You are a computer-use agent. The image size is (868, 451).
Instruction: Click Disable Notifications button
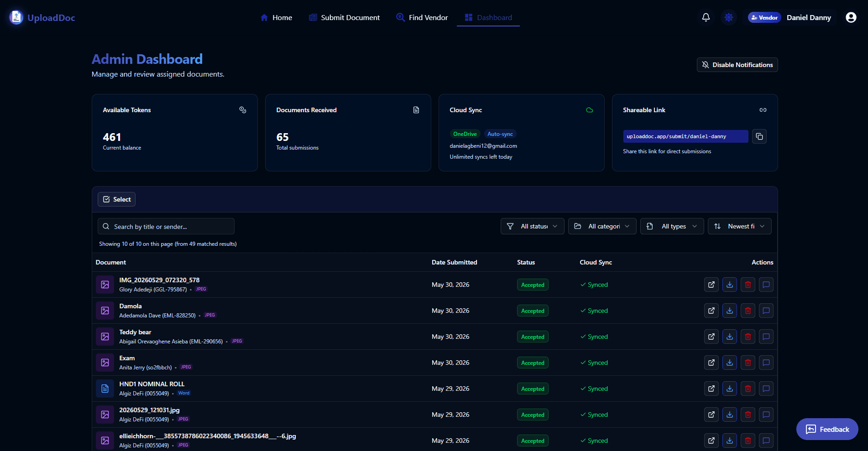point(737,65)
